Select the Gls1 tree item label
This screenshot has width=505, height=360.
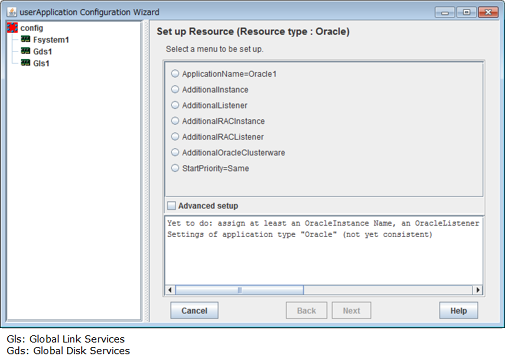point(41,63)
